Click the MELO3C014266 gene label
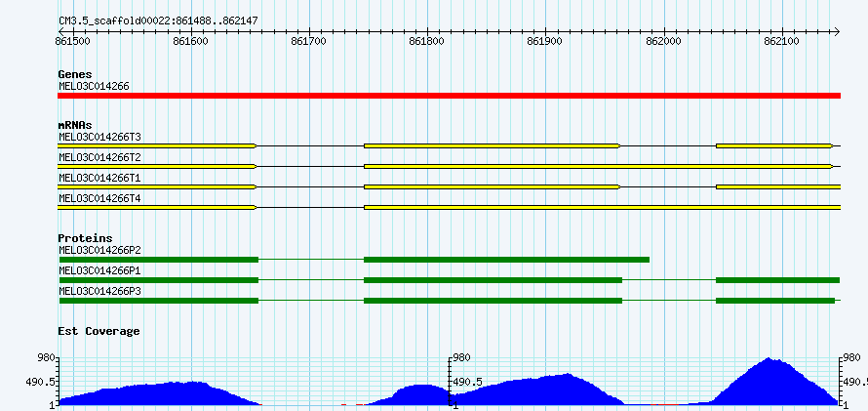Viewport: 868px width, 411px height. point(94,86)
